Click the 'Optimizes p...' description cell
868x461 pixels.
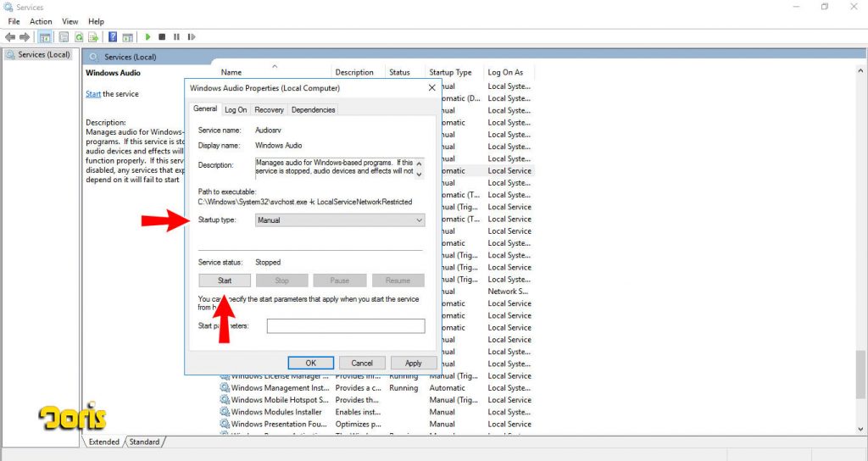click(359, 424)
